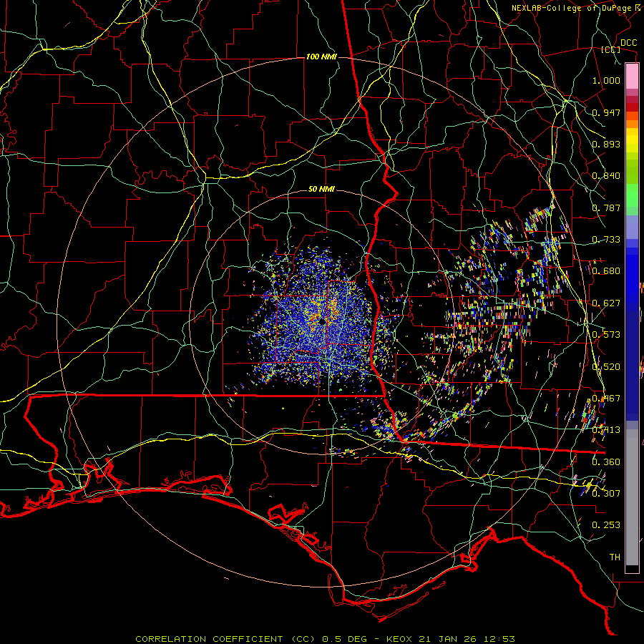Pick the pink top color of the scale
This screenshot has width=644, height=644.
pos(632,77)
